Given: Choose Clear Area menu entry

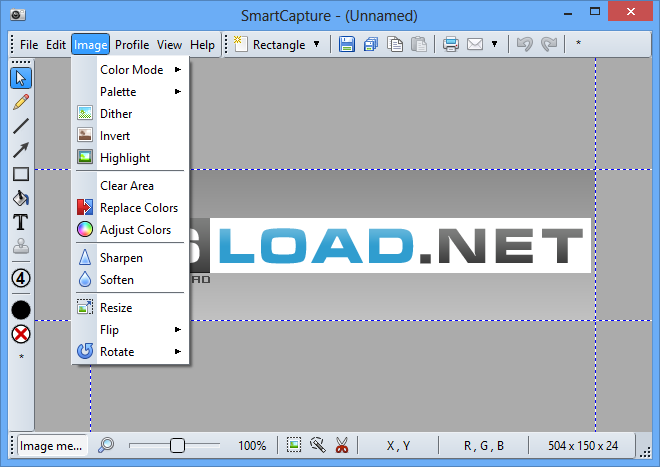Looking at the screenshot, I should coord(130,186).
